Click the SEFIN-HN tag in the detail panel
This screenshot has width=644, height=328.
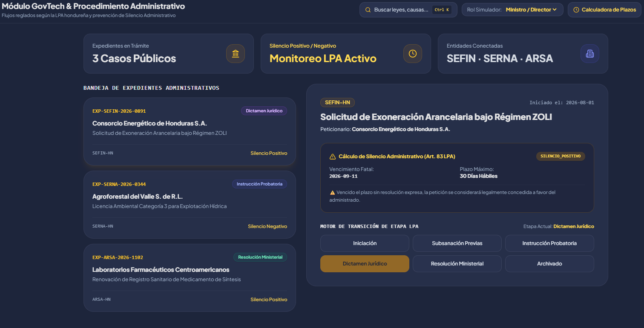point(337,103)
